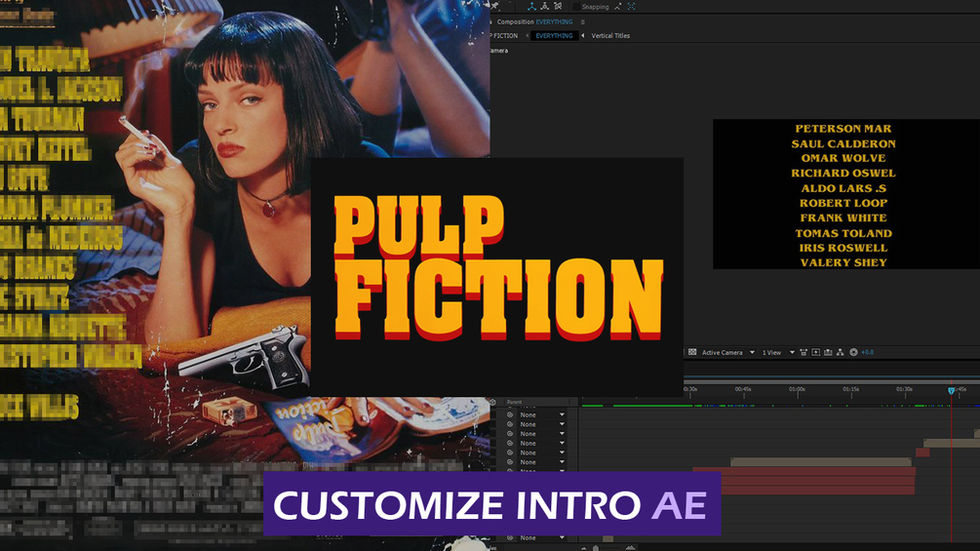Open the Active Camera dropdown

point(728,352)
